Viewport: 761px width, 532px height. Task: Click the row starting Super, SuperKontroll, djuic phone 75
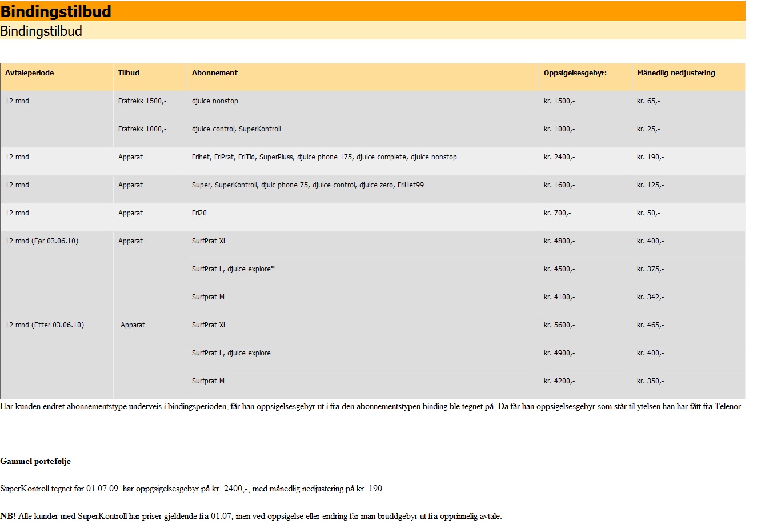point(373,189)
